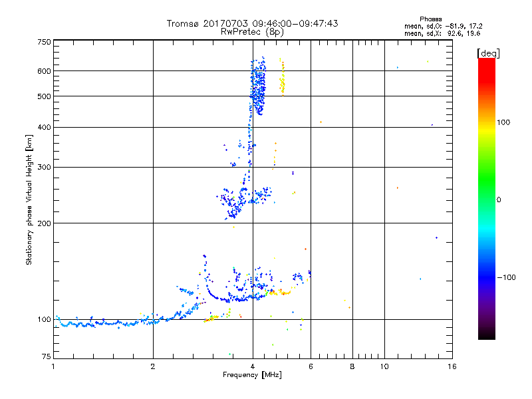This screenshot has width=532, height=399.
Task: Click the subtitle 'RwPretec (8p)'
Action: (x=252, y=32)
